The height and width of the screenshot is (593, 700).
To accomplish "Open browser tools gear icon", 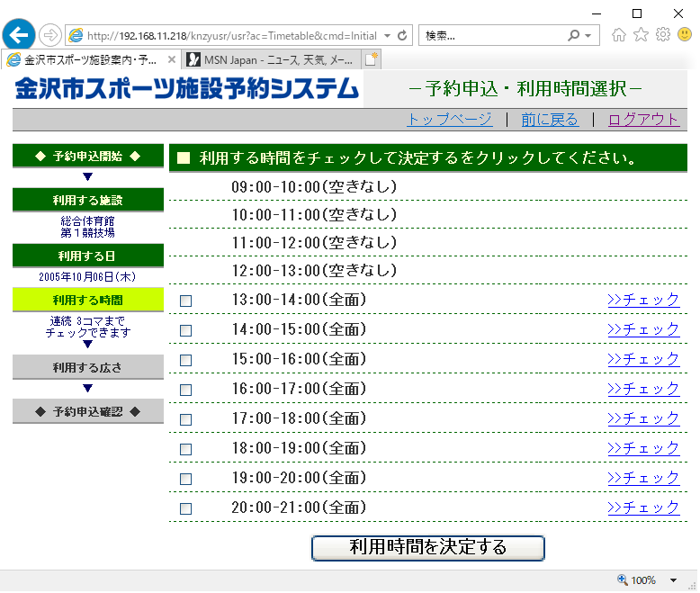I will point(663,35).
